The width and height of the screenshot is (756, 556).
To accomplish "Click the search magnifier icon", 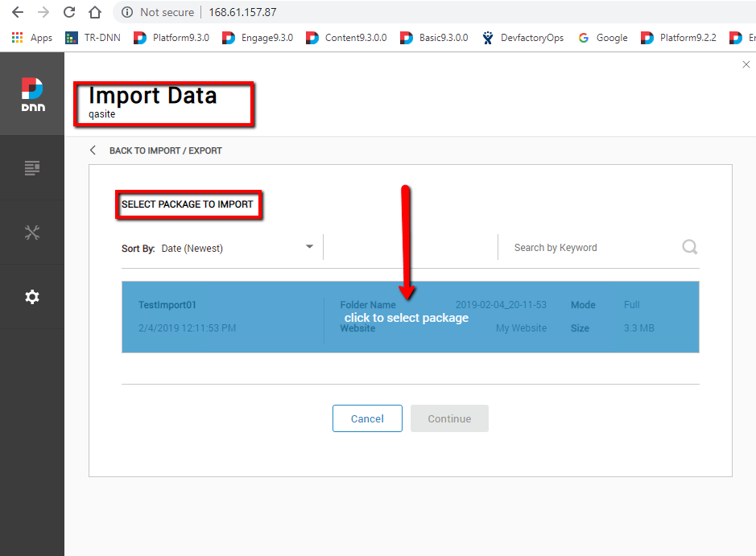I will pyautogui.click(x=689, y=247).
